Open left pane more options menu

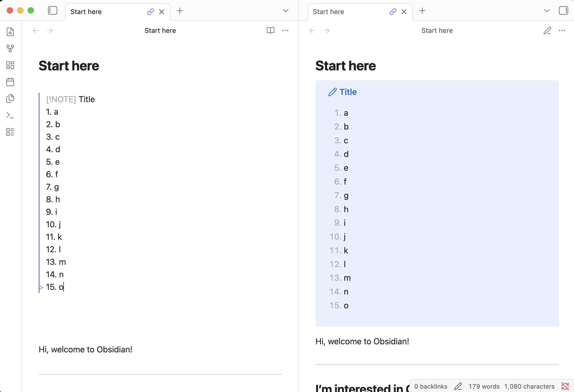pos(285,30)
